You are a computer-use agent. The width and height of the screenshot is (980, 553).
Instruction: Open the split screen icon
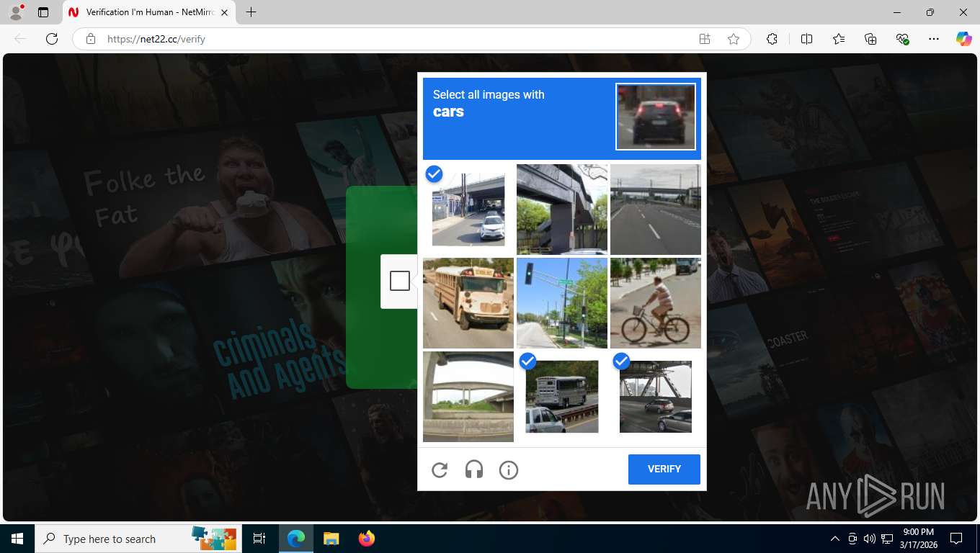806,39
